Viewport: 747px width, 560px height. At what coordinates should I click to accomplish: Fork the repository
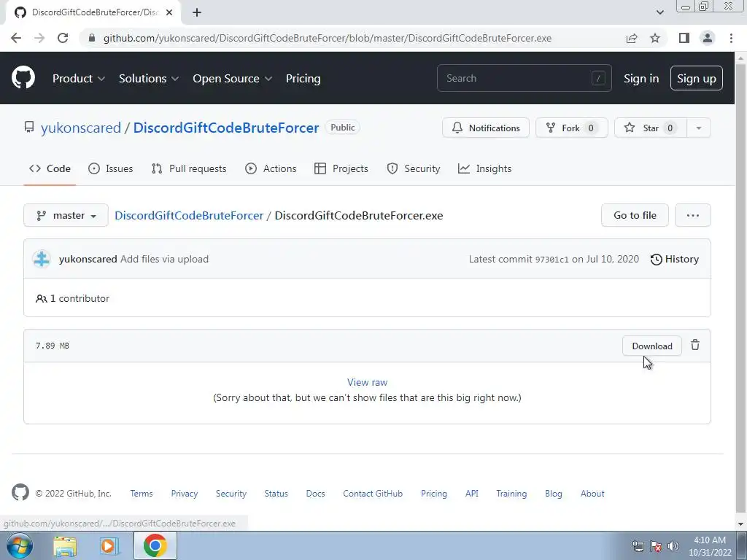click(x=571, y=128)
